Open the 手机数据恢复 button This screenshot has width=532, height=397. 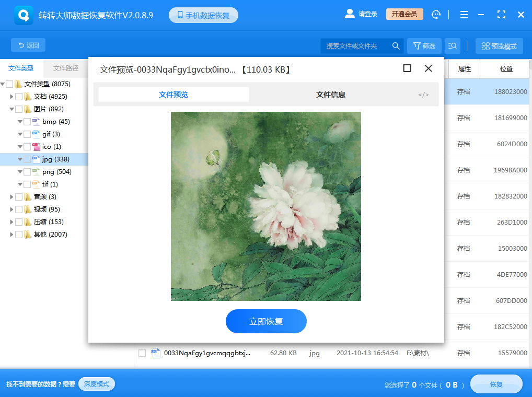(x=203, y=15)
